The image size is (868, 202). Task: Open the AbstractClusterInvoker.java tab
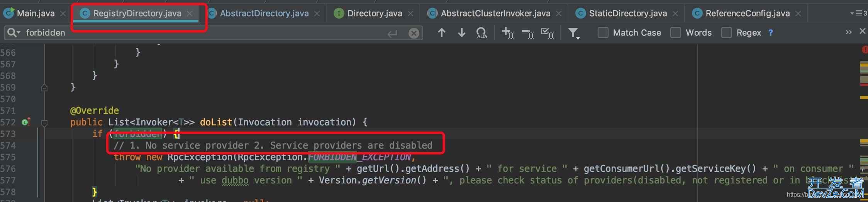495,14
